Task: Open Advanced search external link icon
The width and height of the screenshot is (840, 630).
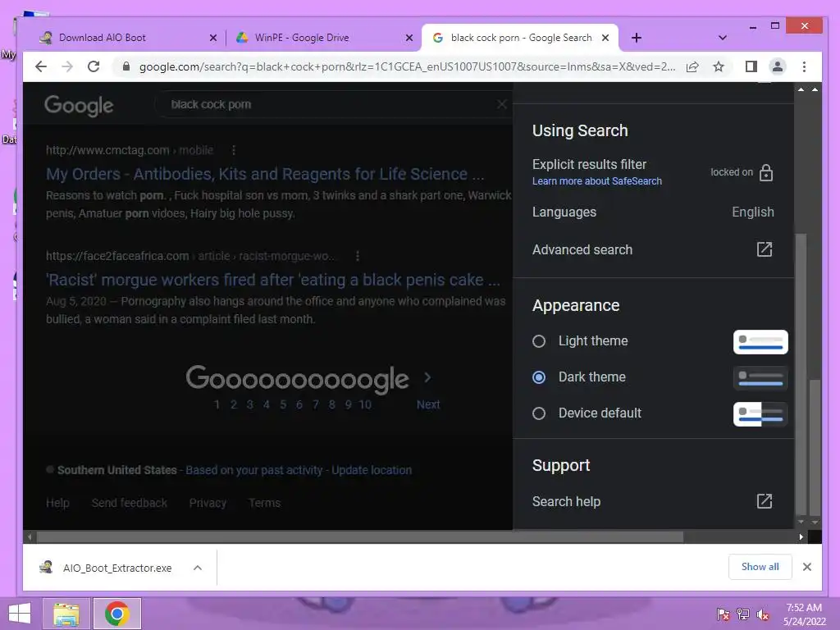Action: (x=765, y=249)
